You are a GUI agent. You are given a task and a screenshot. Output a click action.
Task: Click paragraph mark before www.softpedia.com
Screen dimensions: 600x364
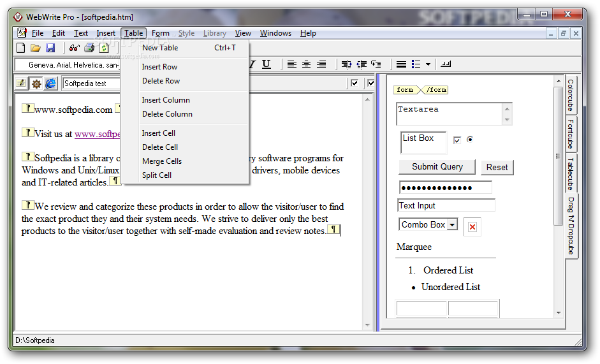point(27,109)
